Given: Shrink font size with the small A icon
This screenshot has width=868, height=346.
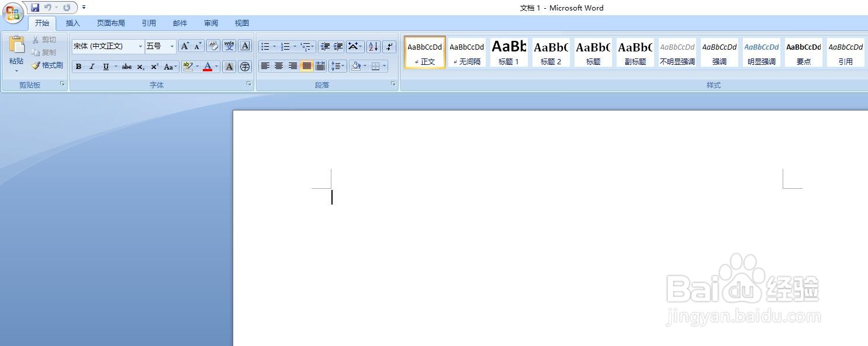Looking at the screenshot, I should (198, 46).
